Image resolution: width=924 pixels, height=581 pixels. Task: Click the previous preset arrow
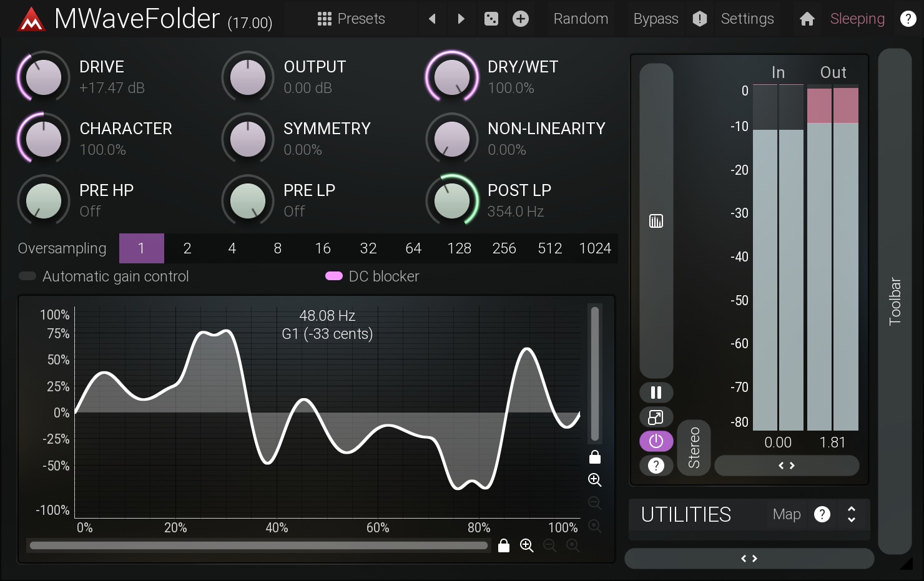432,19
